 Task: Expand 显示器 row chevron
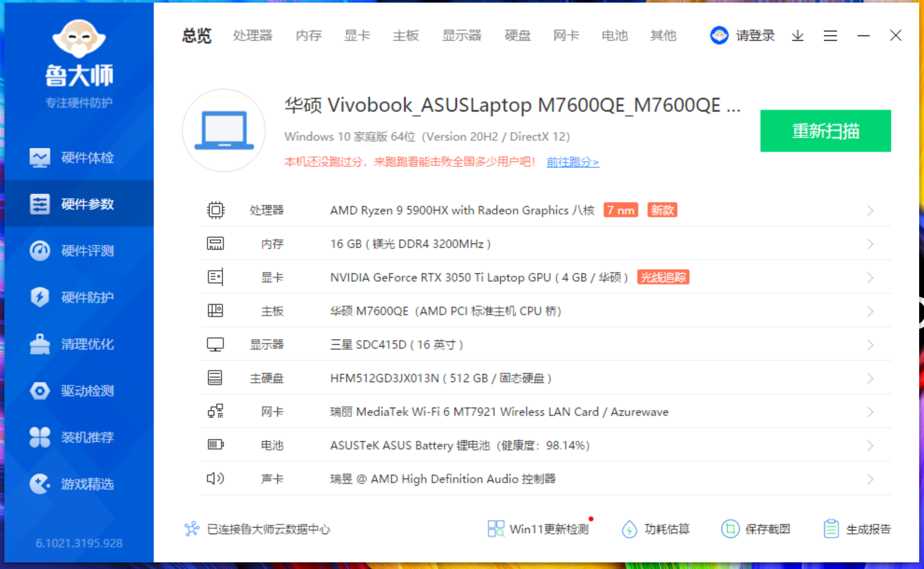(x=870, y=345)
